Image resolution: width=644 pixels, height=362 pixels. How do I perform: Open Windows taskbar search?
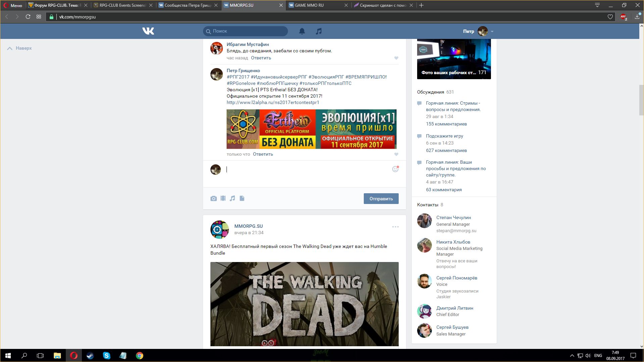tap(24, 356)
